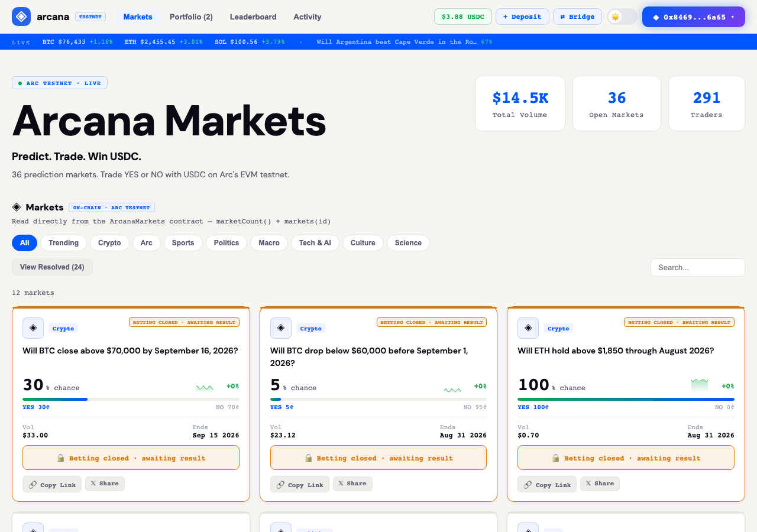Click the Crypto tag on the BTC $70,000 card
Viewport: 757px width, 532px height.
click(x=63, y=328)
